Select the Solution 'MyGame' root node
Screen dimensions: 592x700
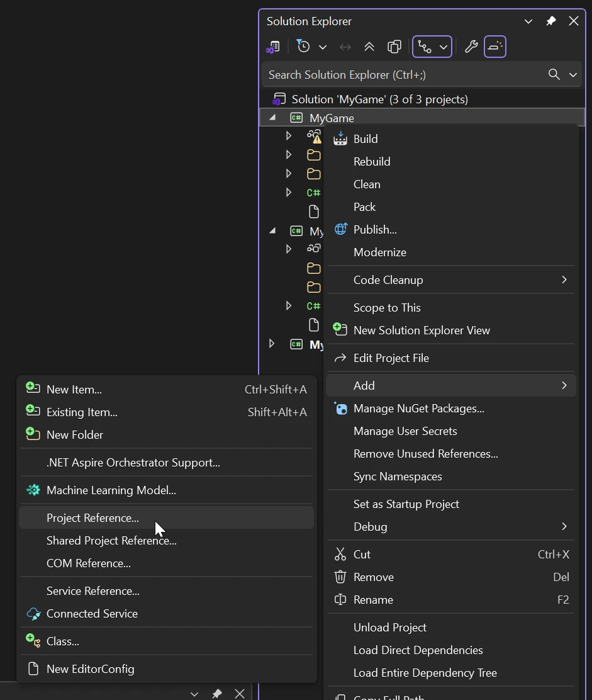[x=379, y=99]
